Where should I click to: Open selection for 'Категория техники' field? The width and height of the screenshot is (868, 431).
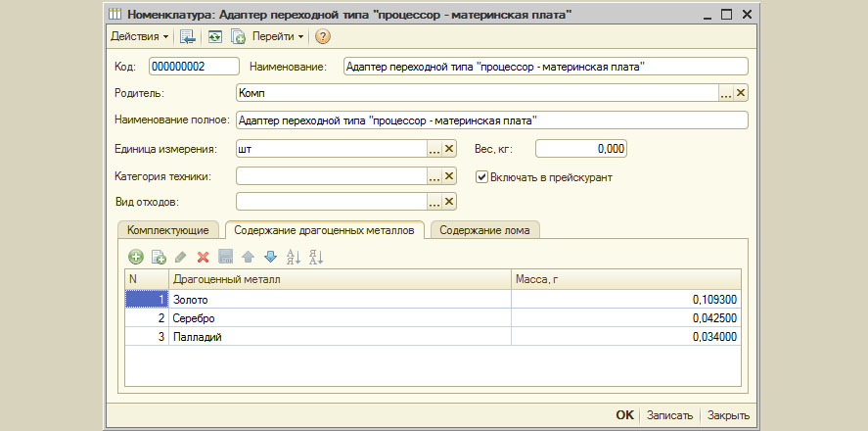coord(434,176)
